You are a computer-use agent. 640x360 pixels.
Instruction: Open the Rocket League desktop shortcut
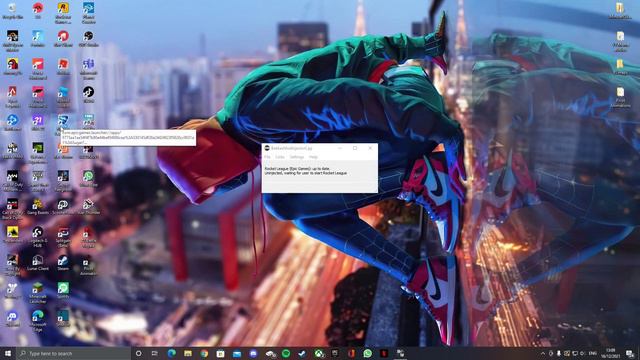[x=63, y=124]
